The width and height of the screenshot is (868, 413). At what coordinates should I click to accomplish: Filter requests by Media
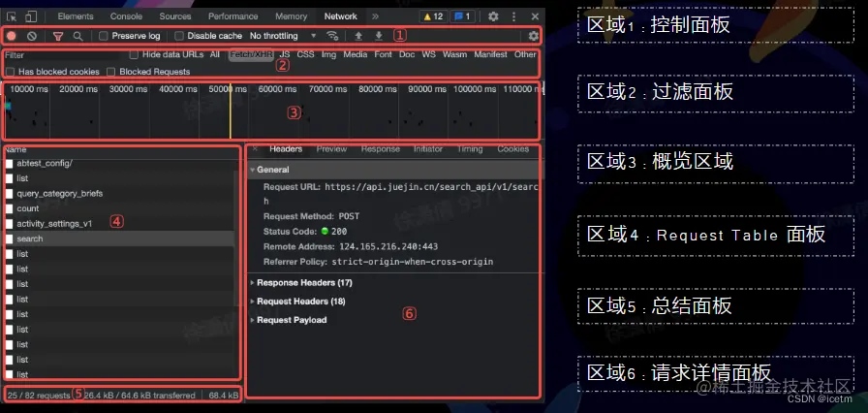point(356,55)
